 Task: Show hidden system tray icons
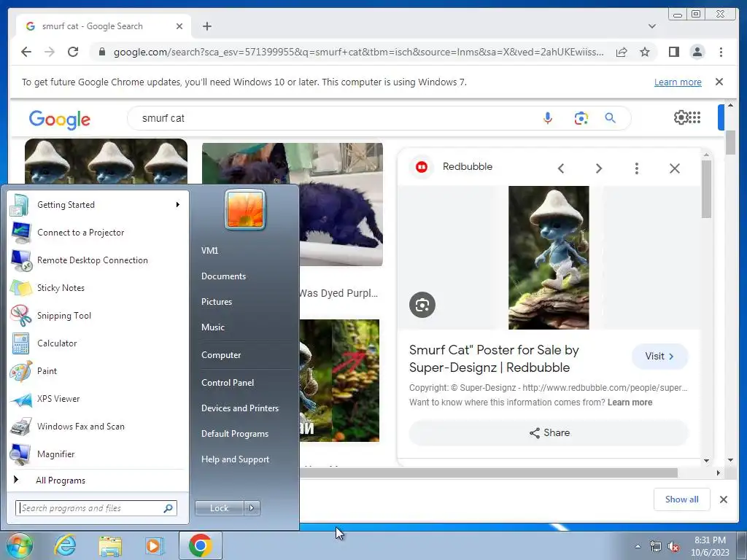[638, 547]
